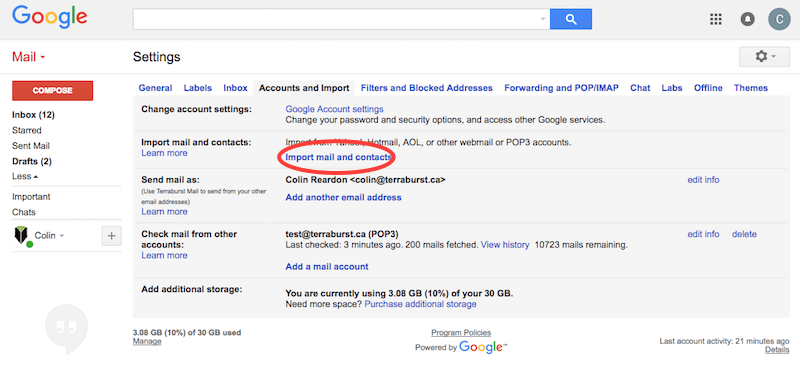Open Sent Mail
The height and width of the screenshot is (370, 800).
[x=31, y=145]
